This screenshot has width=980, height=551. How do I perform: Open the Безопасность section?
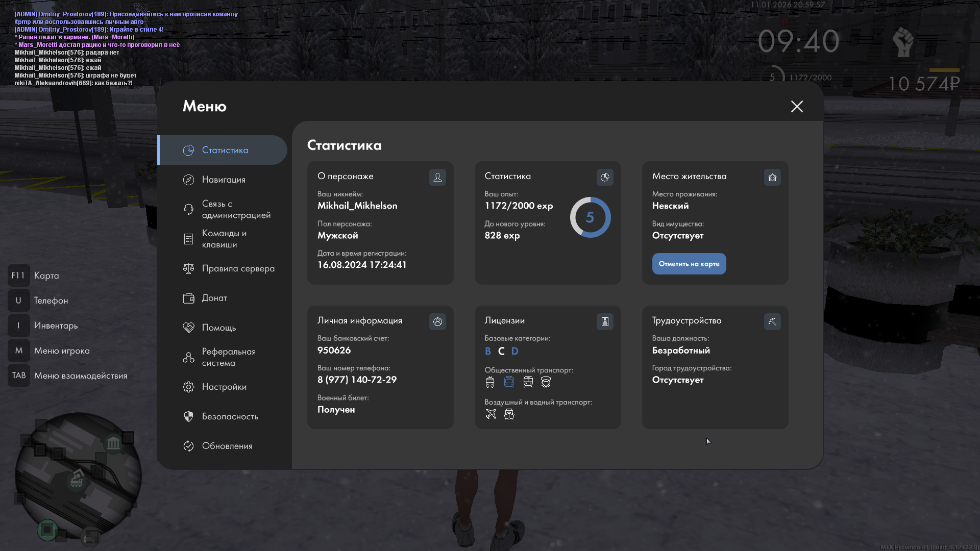230,416
